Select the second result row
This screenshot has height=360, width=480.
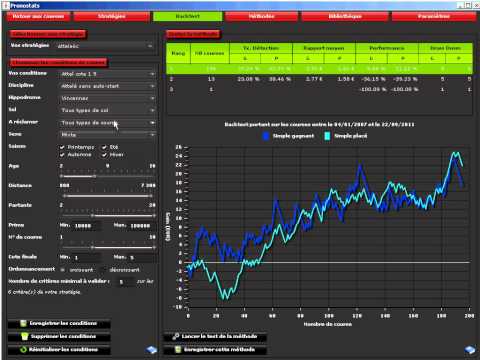point(319,79)
